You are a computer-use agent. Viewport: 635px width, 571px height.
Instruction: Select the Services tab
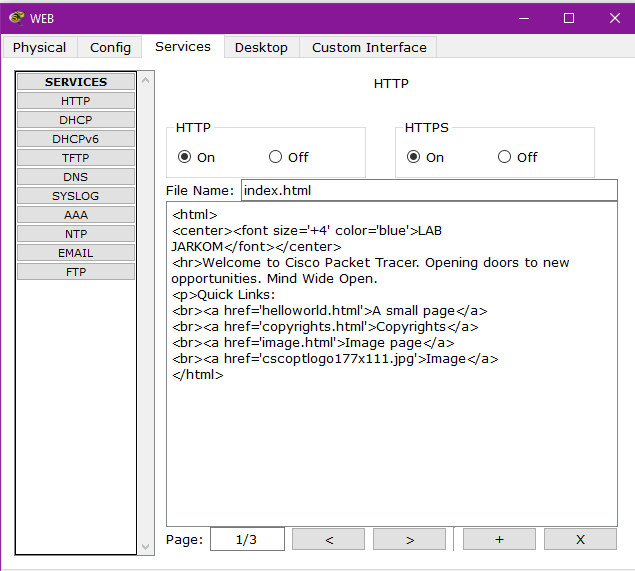183,47
